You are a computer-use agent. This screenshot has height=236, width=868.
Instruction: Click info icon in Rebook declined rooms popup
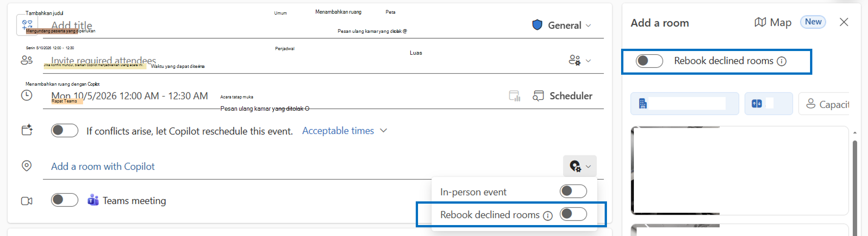pos(548,215)
